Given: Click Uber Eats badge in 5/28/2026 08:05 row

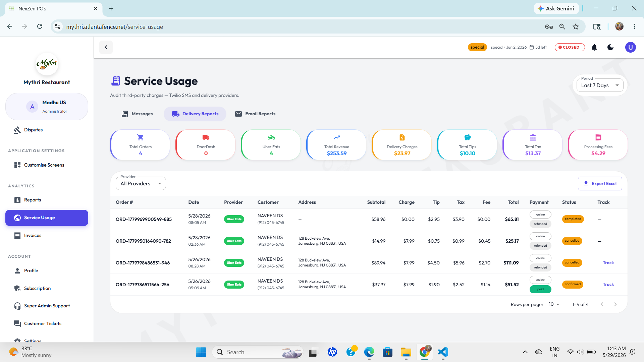Looking at the screenshot, I should 234,219.
